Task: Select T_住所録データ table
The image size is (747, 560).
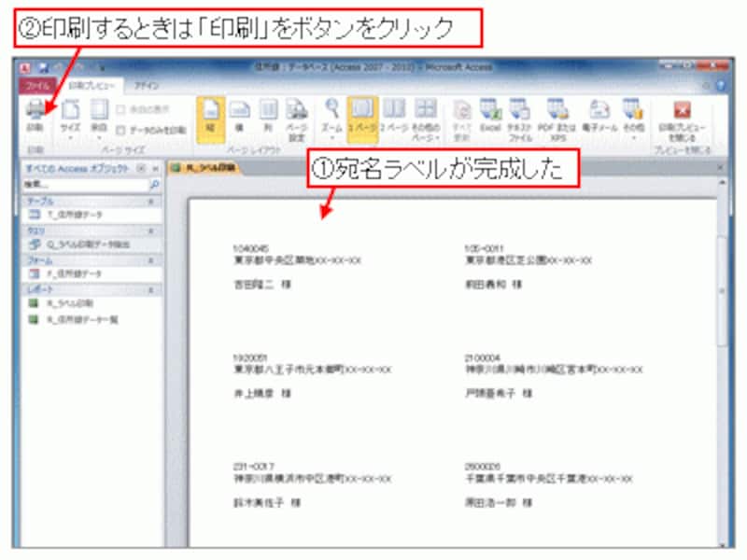Action: [92, 215]
